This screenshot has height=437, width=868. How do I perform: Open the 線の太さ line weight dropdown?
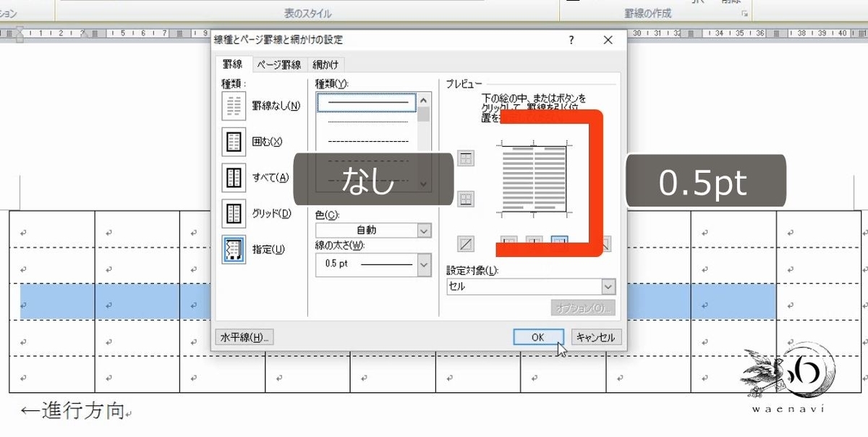click(423, 265)
